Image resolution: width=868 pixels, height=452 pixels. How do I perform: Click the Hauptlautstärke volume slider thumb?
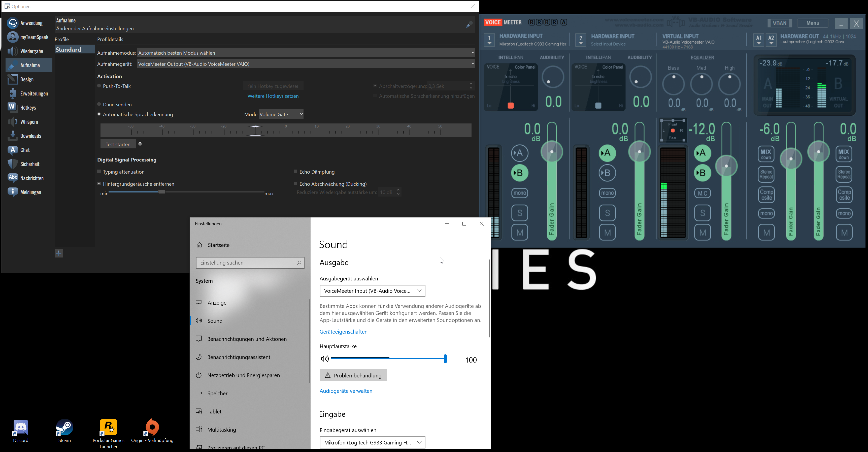(445, 359)
